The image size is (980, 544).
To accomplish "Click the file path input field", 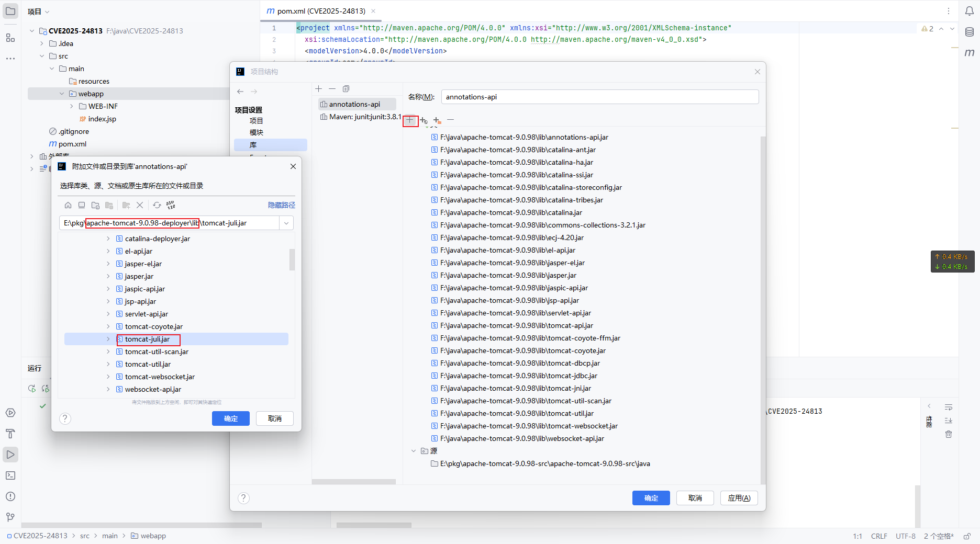I will 170,223.
